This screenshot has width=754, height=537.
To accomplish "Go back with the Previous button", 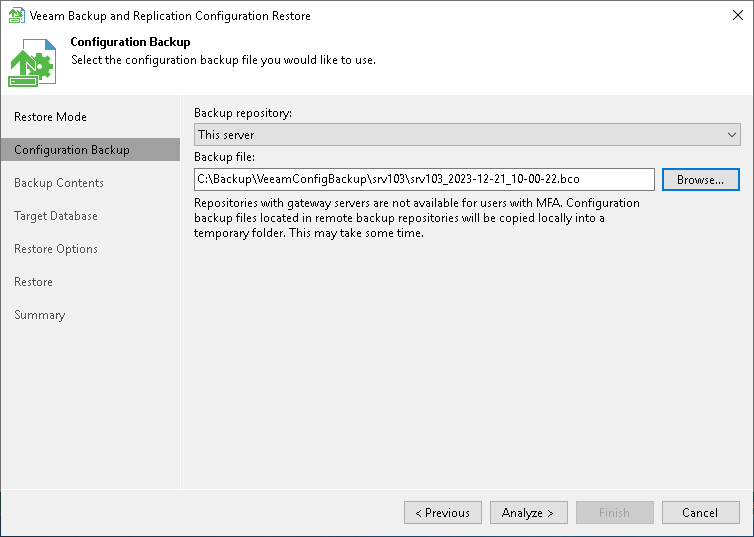I will [x=443, y=513].
